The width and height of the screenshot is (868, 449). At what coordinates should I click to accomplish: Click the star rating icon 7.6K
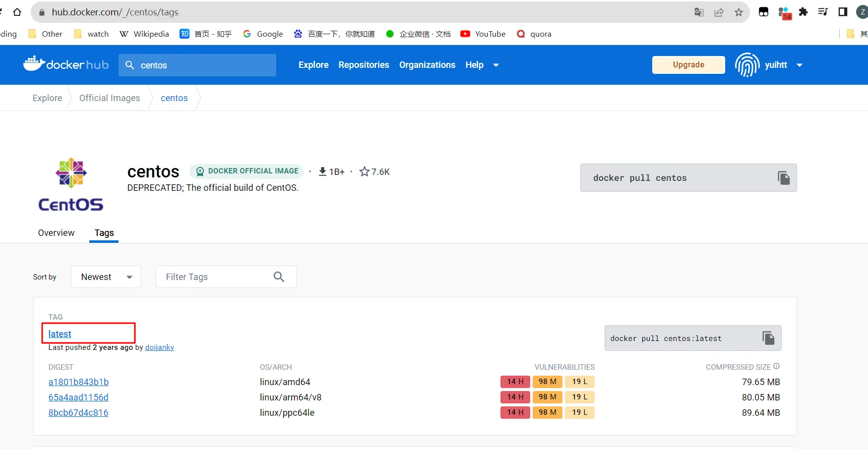(x=365, y=171)
